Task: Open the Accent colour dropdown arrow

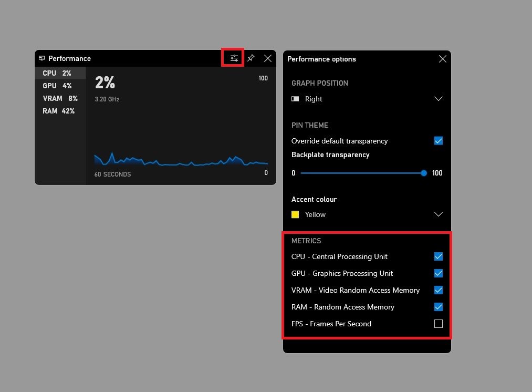Action: pyautogui.click(x=438, y=214)
